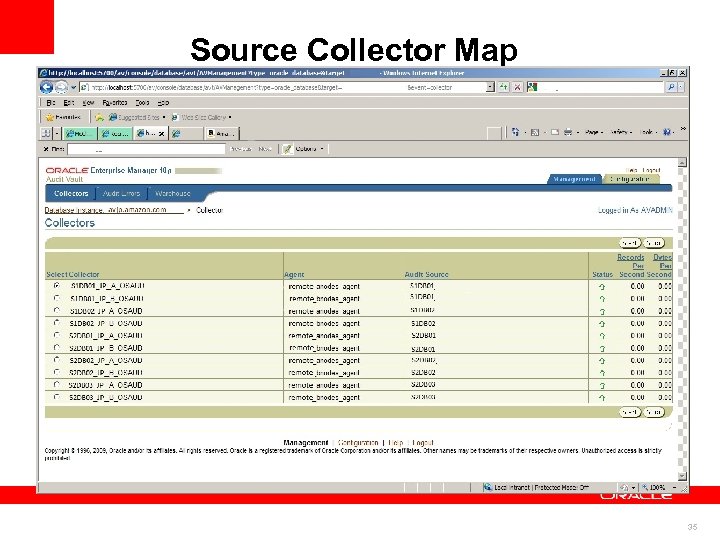Select the S1DB01_IP_A_OSAUD collector radio
Screen dimensions: 720x540
click(x=56, y=286)
